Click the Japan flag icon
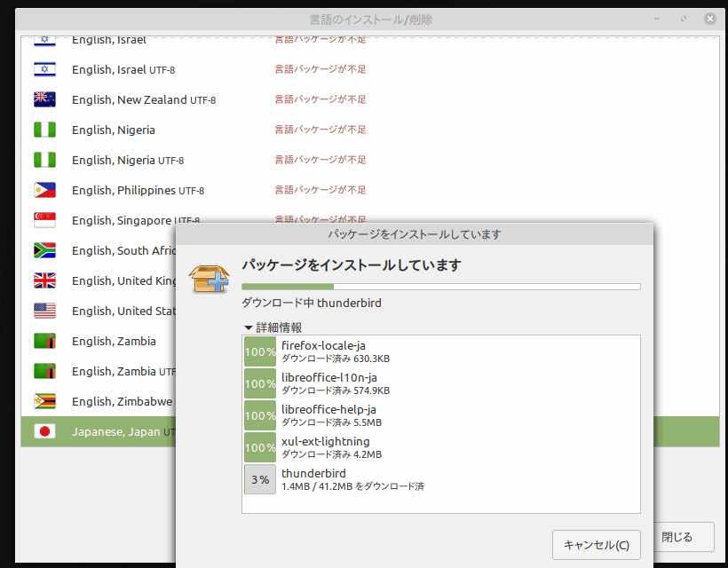Viewport: 728px width, 568px height. point(44,431)
